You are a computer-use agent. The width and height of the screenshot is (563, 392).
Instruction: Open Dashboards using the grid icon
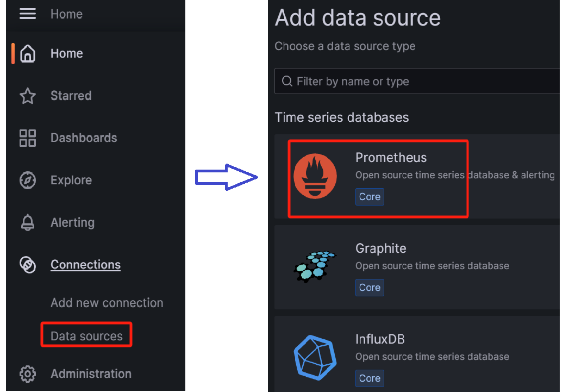click(28, 138)
